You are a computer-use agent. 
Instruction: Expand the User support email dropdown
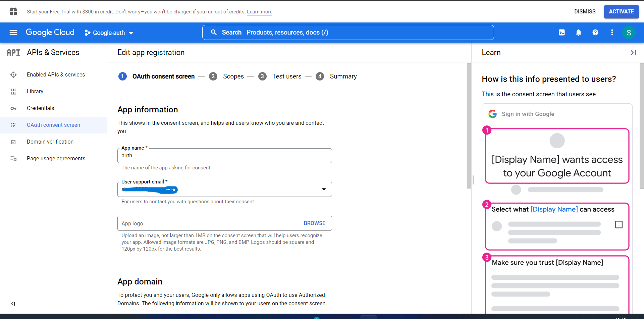click(324, 190)
